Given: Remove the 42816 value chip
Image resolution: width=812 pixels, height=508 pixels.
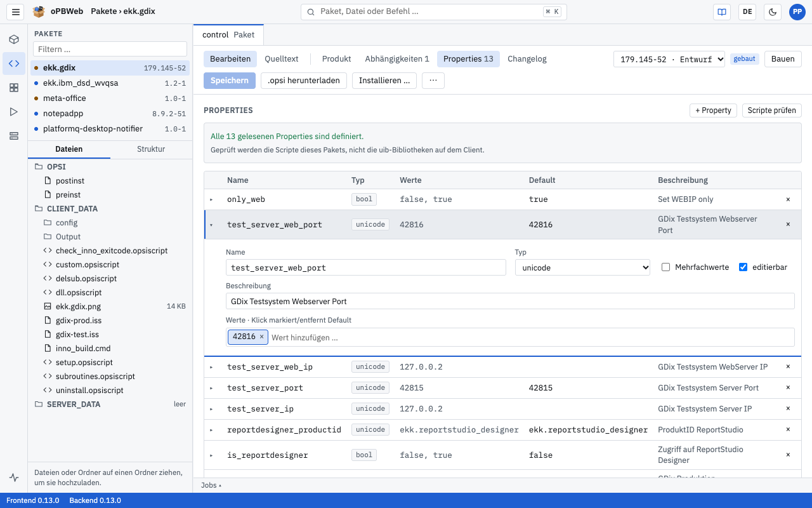Looking at the screenshot, I should [261, 337].
